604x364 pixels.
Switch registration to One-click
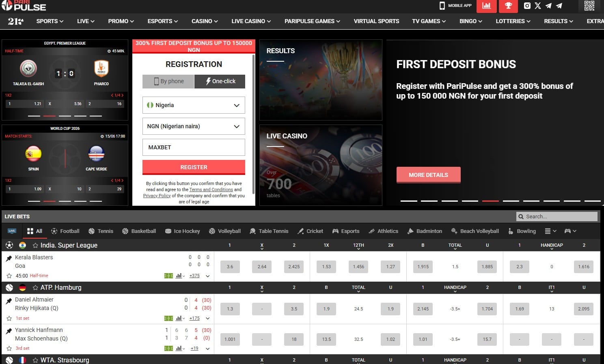(x=220, y=81)
